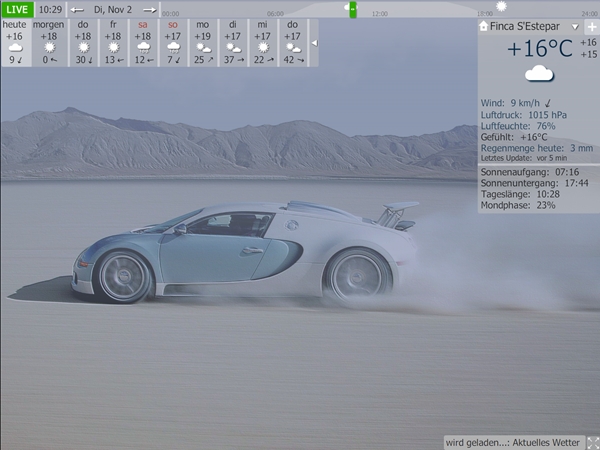
Task: Click the 'Sonnenaufgang: 07:16' line
Action: tap(530, 172)
